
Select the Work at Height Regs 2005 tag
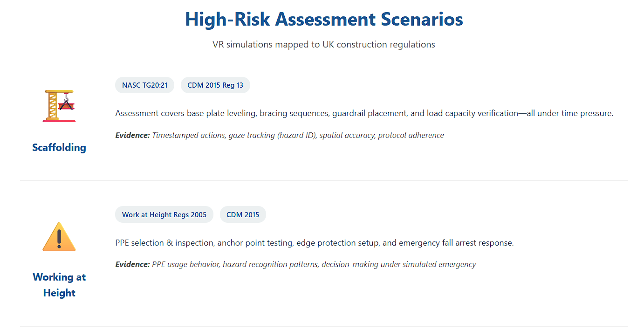[x=164, y=215]
